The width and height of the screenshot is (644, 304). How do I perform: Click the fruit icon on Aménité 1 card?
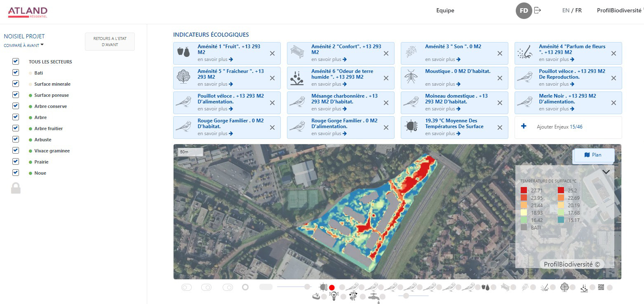point(183,52)
